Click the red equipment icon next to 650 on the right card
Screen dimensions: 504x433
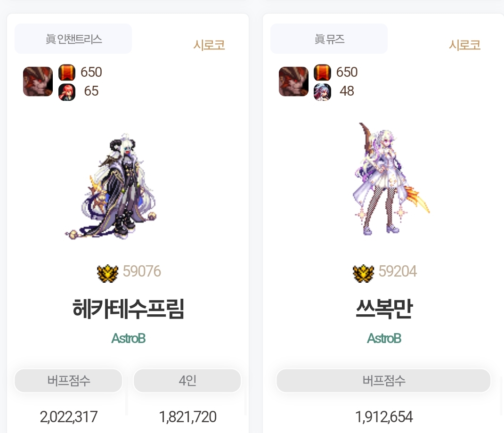322,73
